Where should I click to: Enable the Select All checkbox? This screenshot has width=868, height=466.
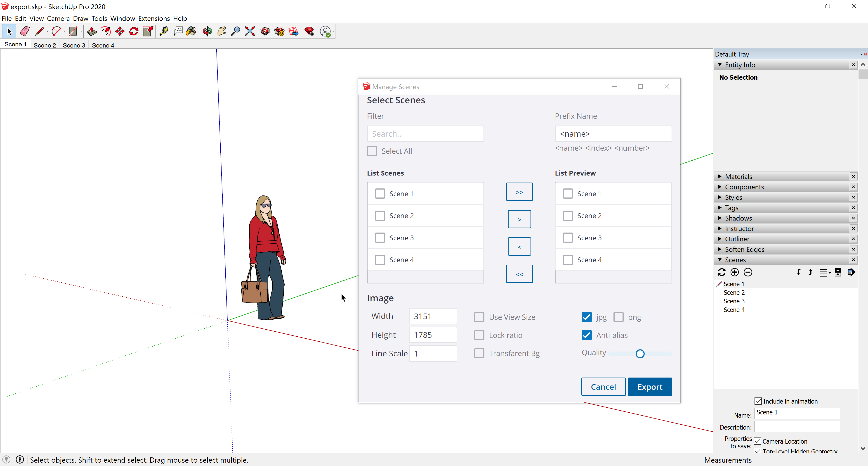click(372, 151)
